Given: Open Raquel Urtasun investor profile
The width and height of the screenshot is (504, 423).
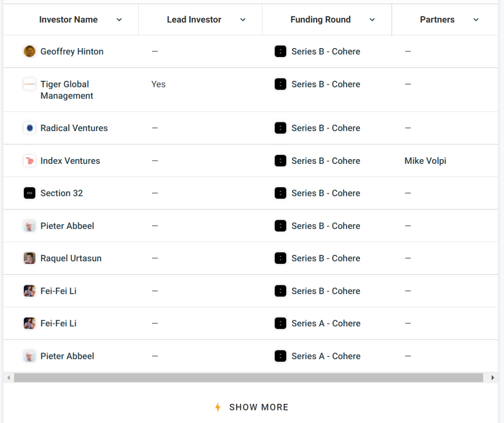Looking at the screenshot, I should pyautogui.click(x=71, y=258).
